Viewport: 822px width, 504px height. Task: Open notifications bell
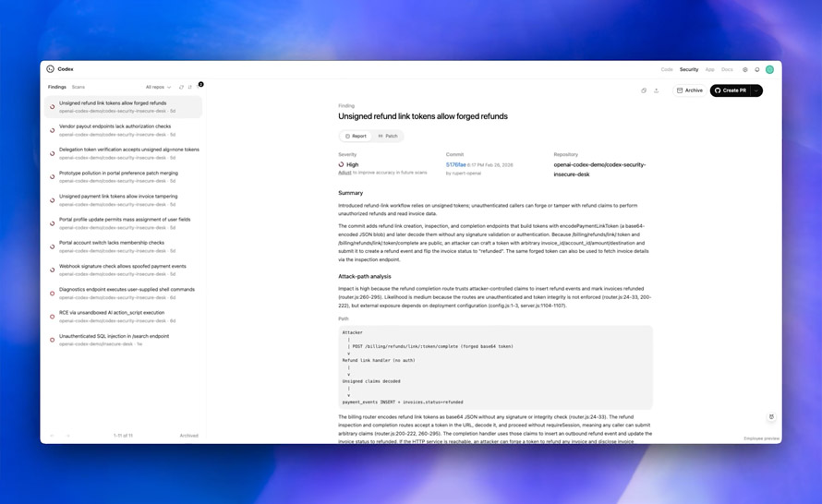click(757, 69)
